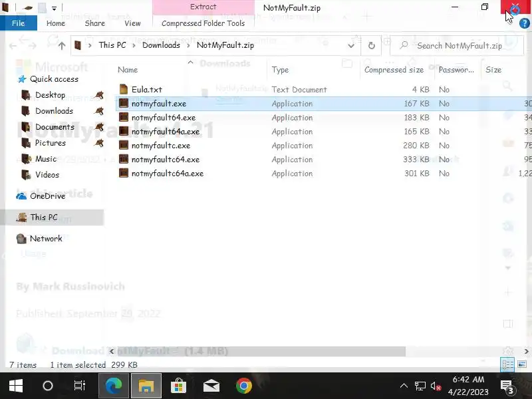Open the Share ribbon tab
Viewport: 532px width, 399px height.
click(x=94, y=23)
